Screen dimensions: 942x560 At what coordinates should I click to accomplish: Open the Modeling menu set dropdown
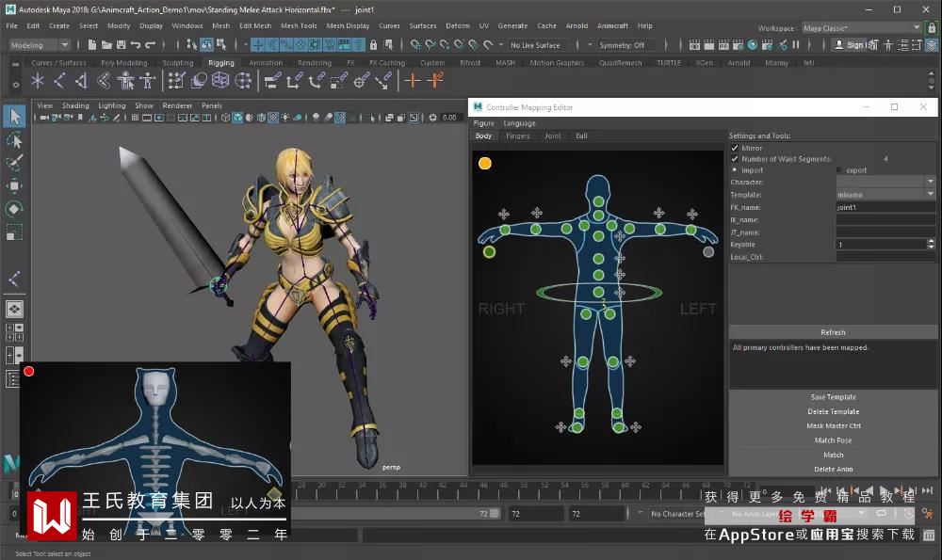[x=39, y=44]
